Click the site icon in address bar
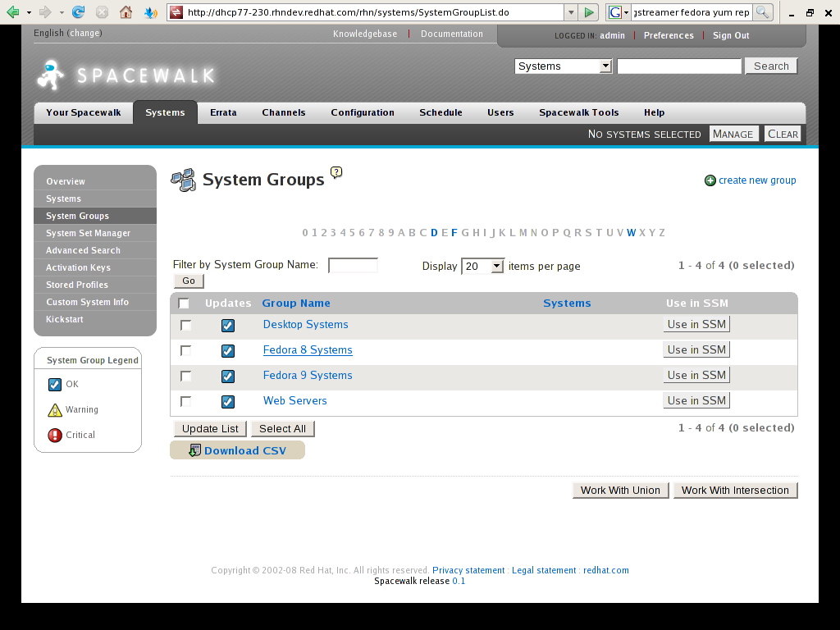Image resolution: width=840 pixels, height=630 pixels. coord(176,12)
